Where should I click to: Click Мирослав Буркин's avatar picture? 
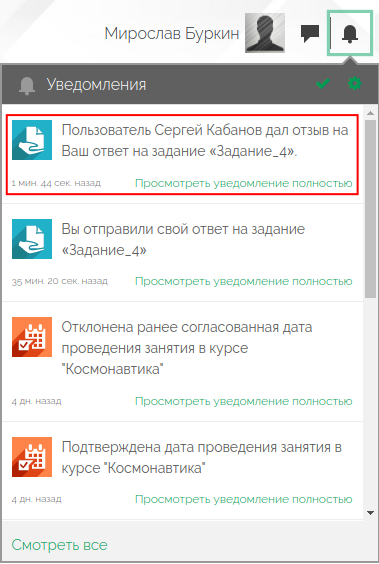(265, 33)
